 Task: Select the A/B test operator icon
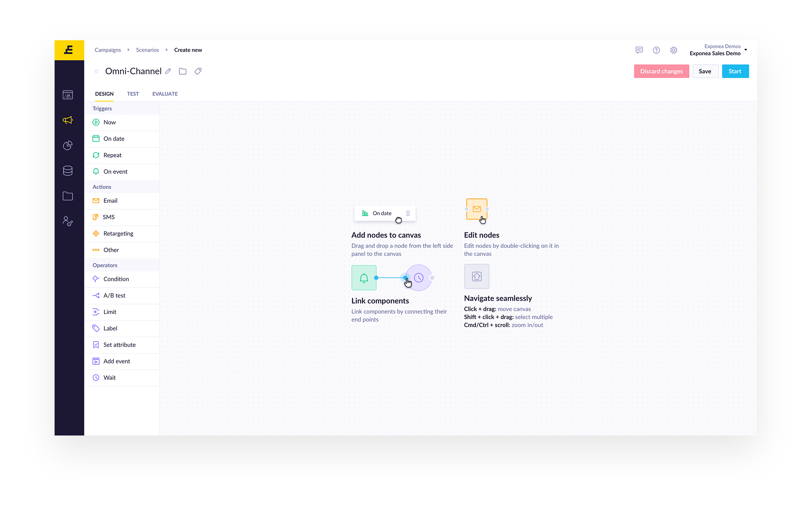coord(95,295)
